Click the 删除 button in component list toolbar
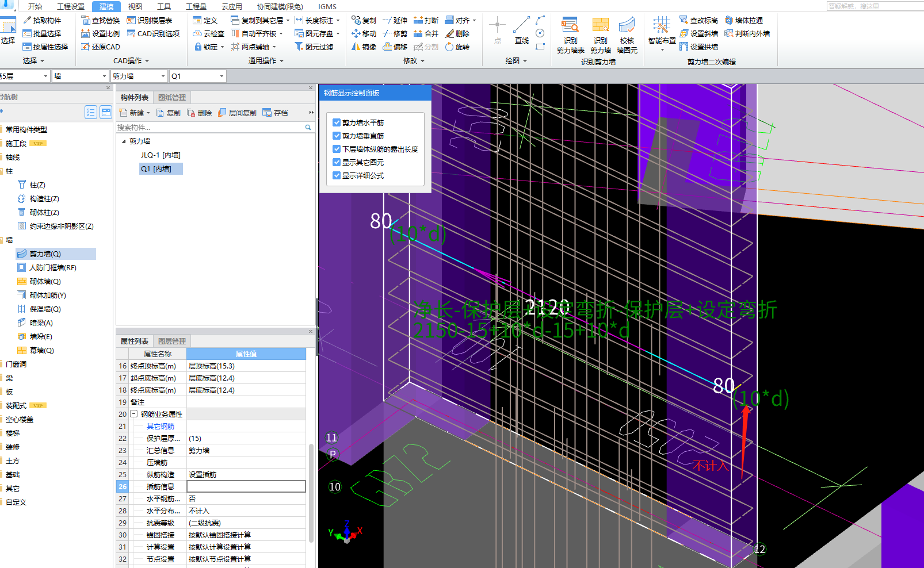The image size is (924, 568). pos(199,113)
